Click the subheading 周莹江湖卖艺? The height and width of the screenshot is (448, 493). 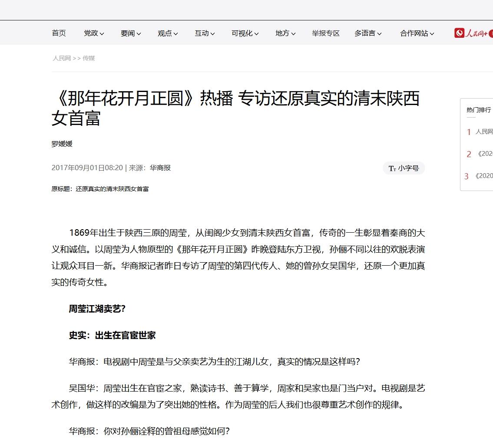click(97, 309)
